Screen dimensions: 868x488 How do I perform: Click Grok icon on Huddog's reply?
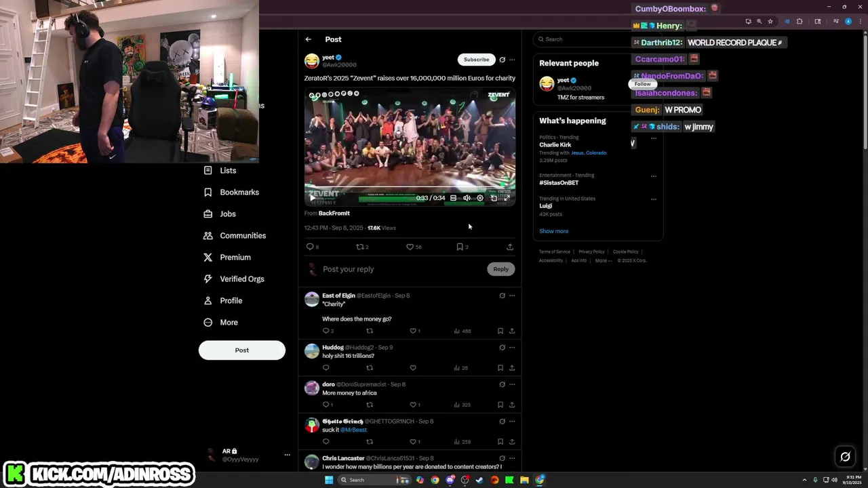coord(502,348)
